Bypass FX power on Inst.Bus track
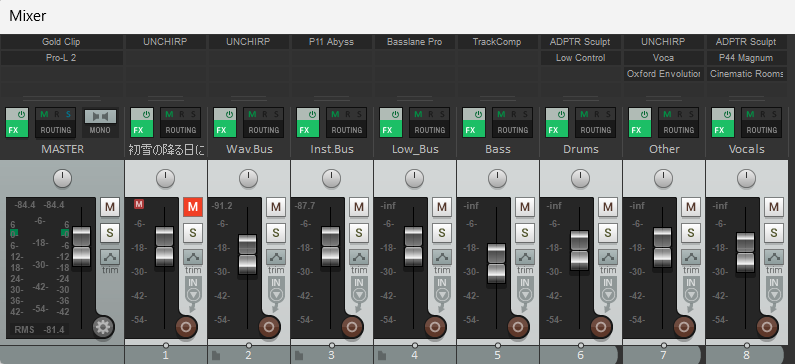 [313, 115]
